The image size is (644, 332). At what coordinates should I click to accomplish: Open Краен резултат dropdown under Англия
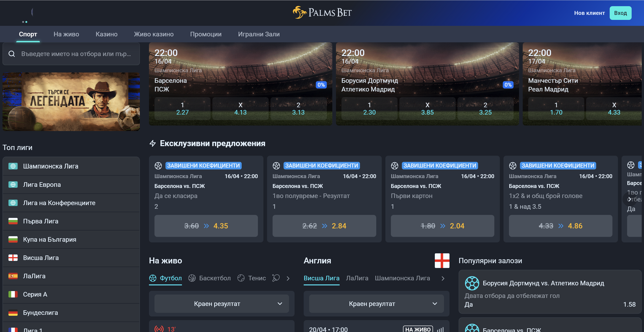pyautogui.click(x=376, y=303)
